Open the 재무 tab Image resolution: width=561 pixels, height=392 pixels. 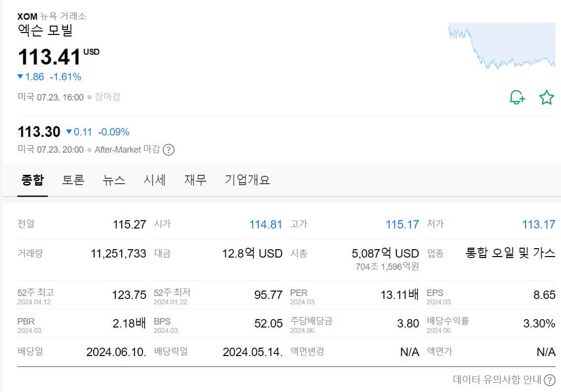point(195,180)
